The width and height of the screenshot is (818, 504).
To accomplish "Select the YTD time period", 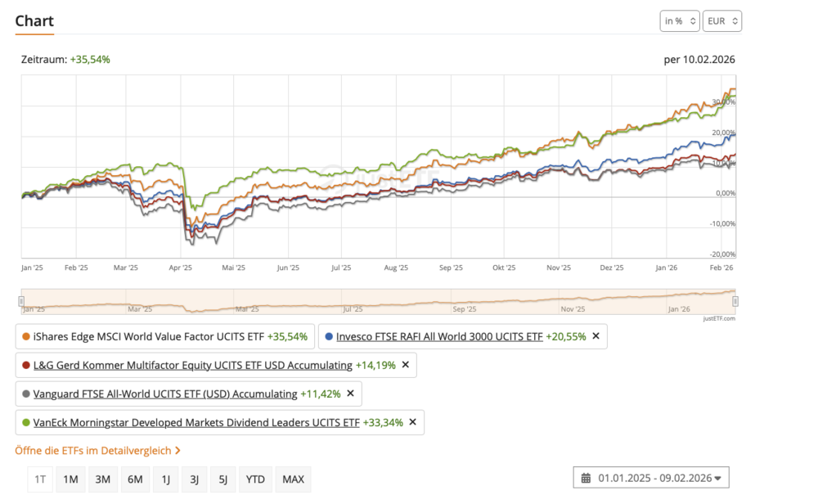I will pos(255,479).
